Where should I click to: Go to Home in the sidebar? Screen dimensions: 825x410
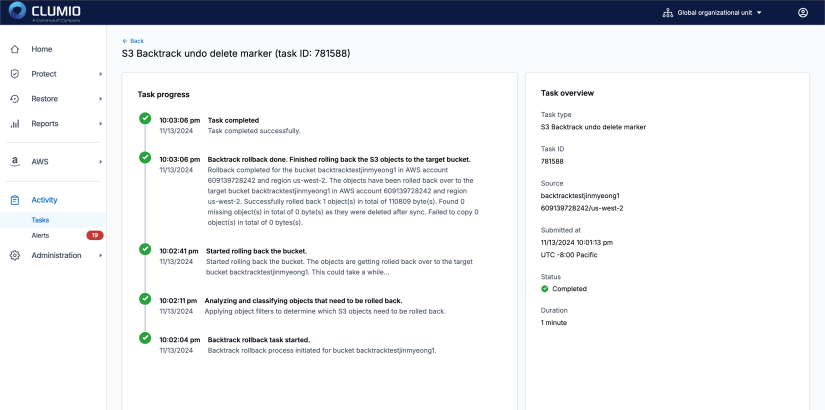click(x=42, y=49)
